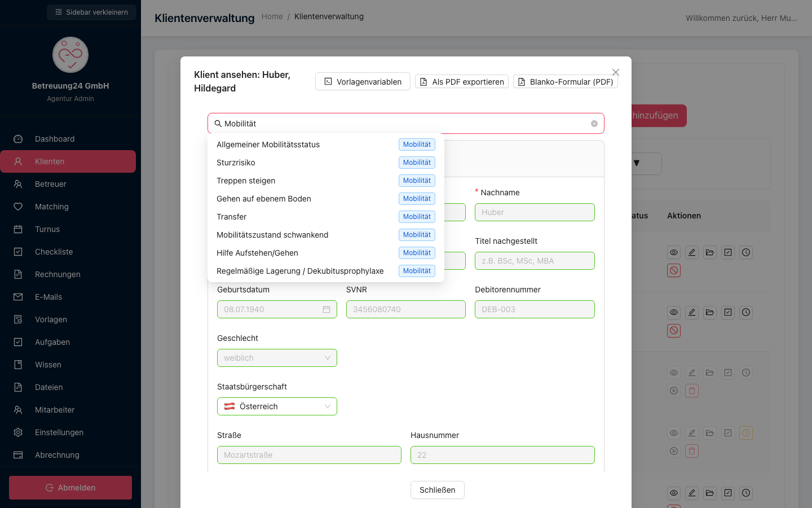Open Einstellungen via its gear icon
Image resolution: width=812 pixels, height=508 pixels.
tap(18, 432)
